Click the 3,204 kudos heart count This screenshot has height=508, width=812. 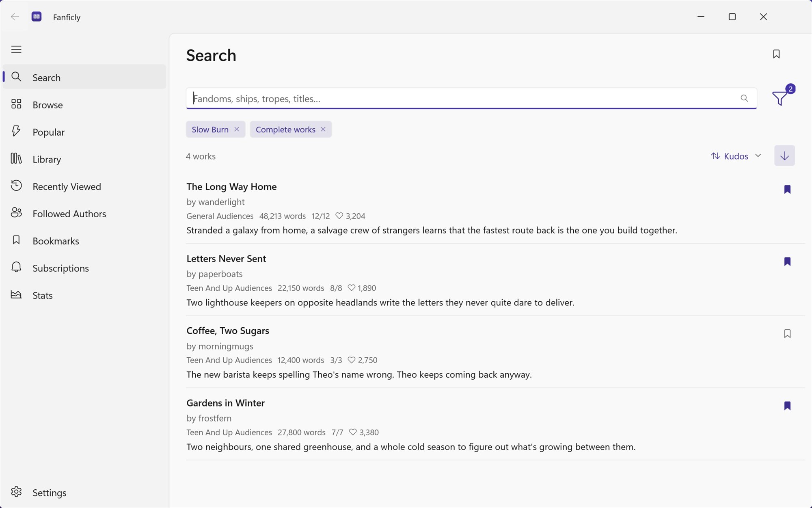pos(350,216)
